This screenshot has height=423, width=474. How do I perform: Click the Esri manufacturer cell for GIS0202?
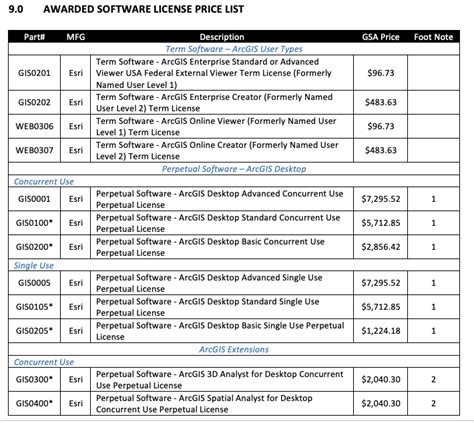pyautogui.click(x=76, y=102)
